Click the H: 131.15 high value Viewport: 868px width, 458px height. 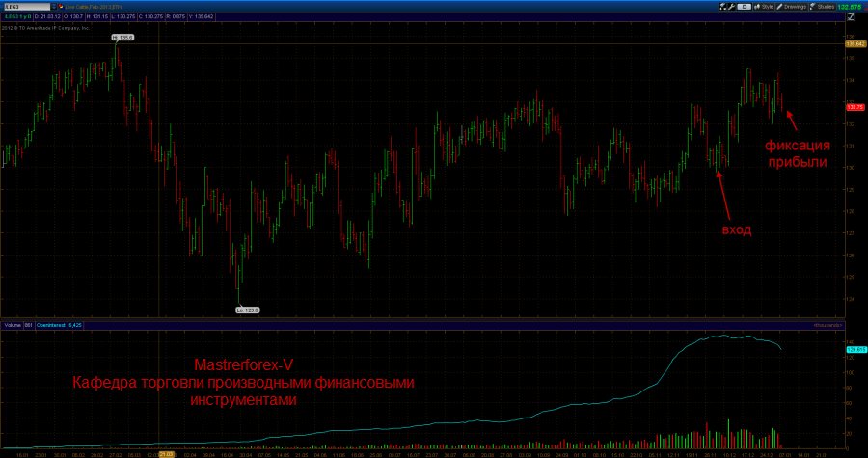coord(97,16)
